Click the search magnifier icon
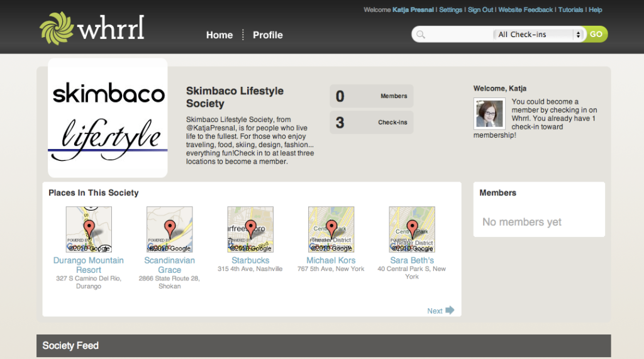The height and width of the screenshot is (359, 644). (x=421, y=35)
